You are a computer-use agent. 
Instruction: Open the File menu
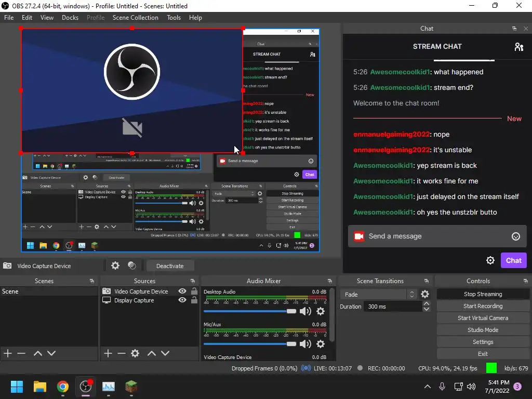(9, 18)
